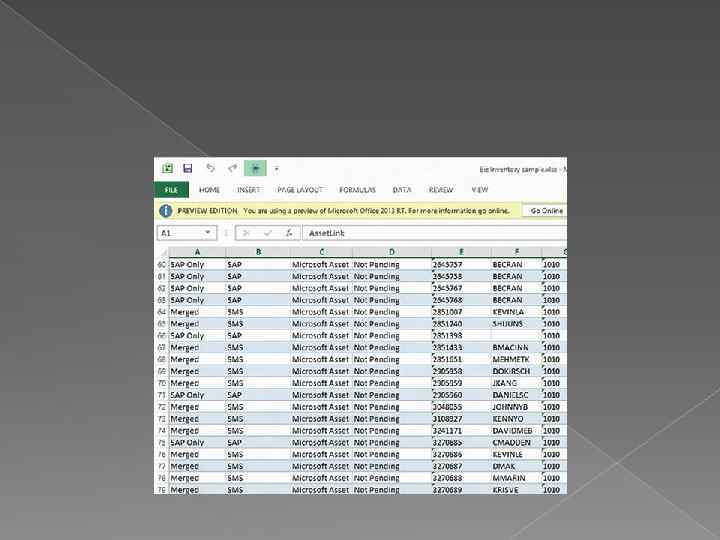720x540 pixels.
Task: Click cell containing DAVIDMEB
Action: (517, 431)
